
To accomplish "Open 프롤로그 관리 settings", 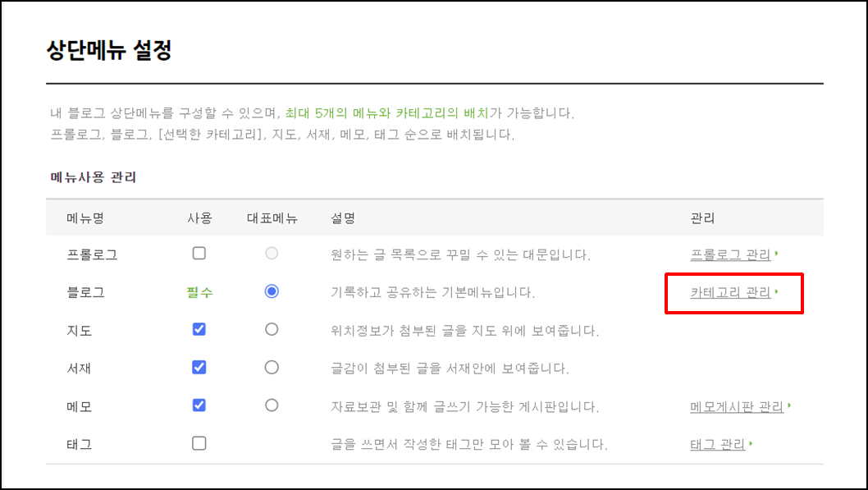I will (x=729, y=254).
